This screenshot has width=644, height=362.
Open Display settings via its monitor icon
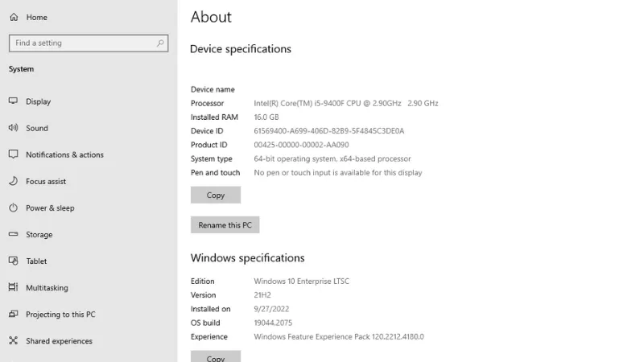[13, 101]
